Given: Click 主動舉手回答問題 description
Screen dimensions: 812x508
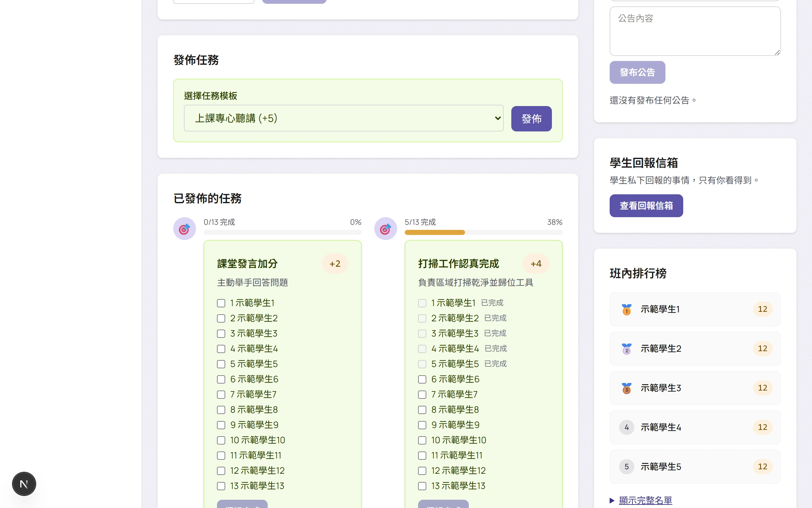Looking at the screenshot, I should [252, 283].
